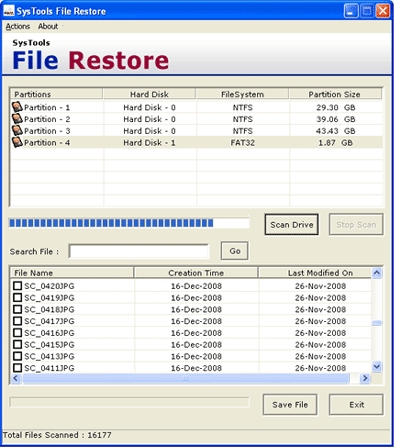Select the row labeled Partition - 3
The width and height of the screenshot is (394, 448).
coord(197,131)
